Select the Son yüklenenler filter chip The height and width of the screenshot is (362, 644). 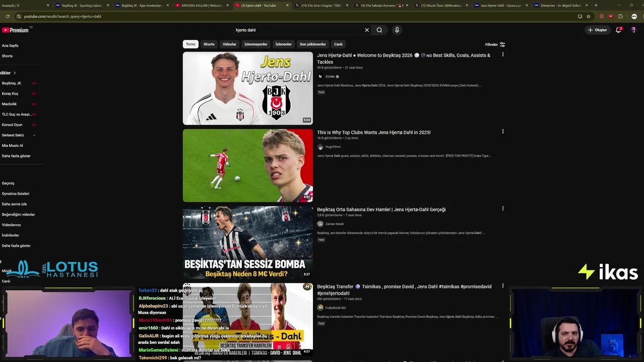coord(313,44)
